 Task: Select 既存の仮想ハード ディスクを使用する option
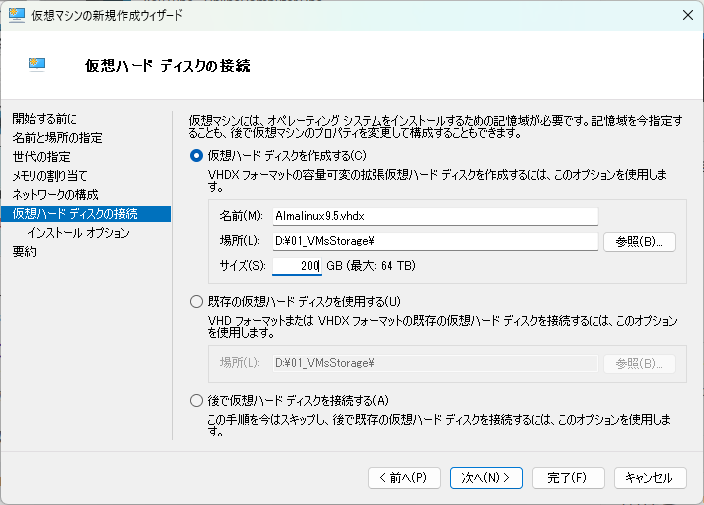click(x=196, y=301)
